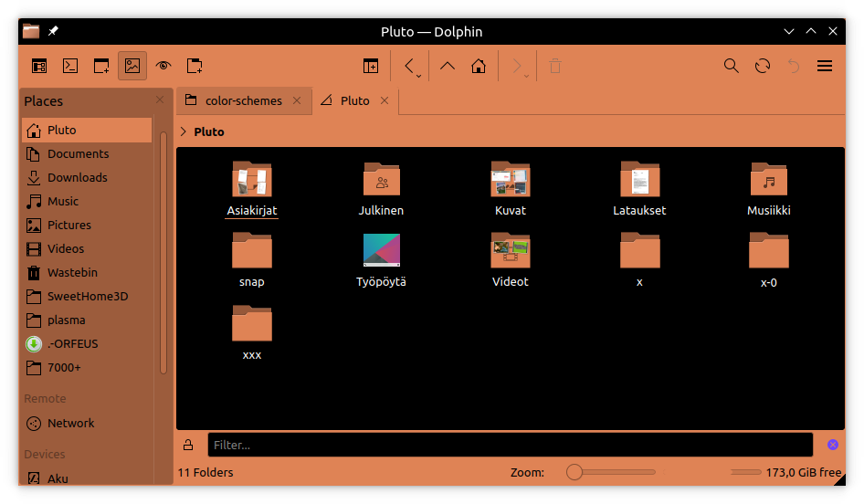This screenshot has height=504, width=864.
Task: Create new folder toolbar icon
Action: click(x=195, y=66)
